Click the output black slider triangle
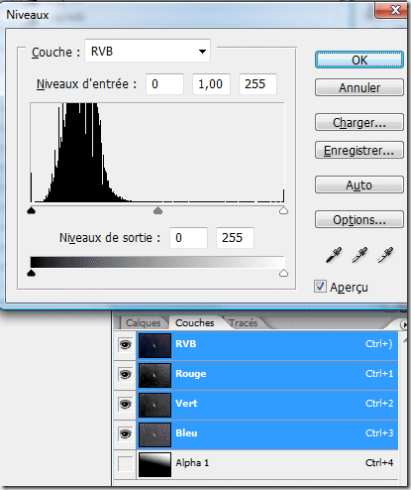411x490 pixels. tap(31, 273)
